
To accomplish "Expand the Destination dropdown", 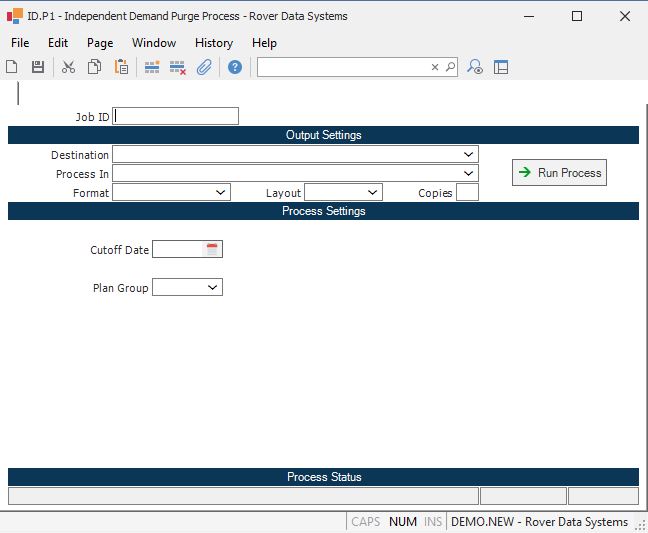I will click(x=469, y=155).
